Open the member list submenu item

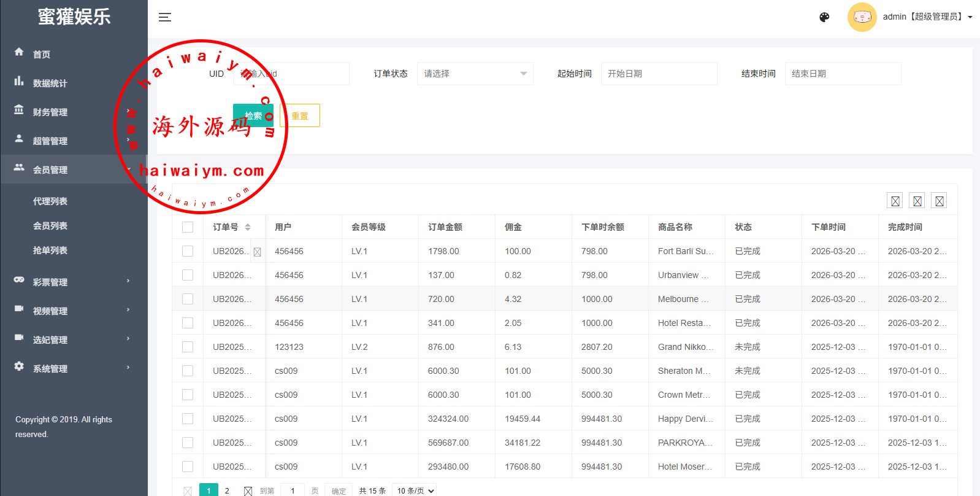[50, 226]
